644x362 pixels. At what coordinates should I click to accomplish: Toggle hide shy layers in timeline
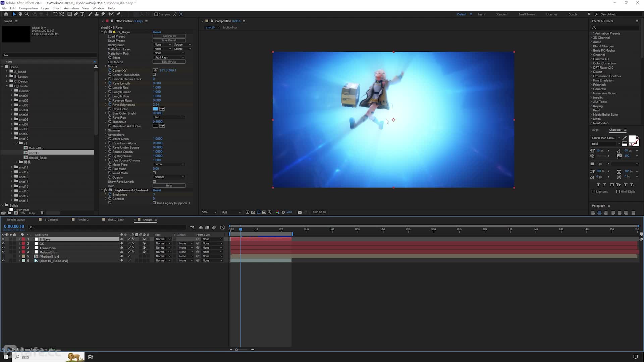click(x=201, y=228)
